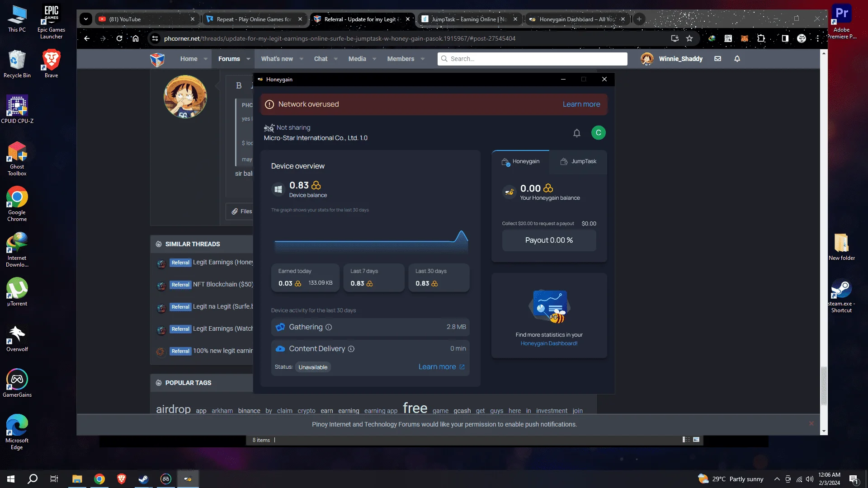The height and width of the screenshot is (488, 868).
Task: Open the NFT Blockchain similar thread
Action: coord(223,285)
